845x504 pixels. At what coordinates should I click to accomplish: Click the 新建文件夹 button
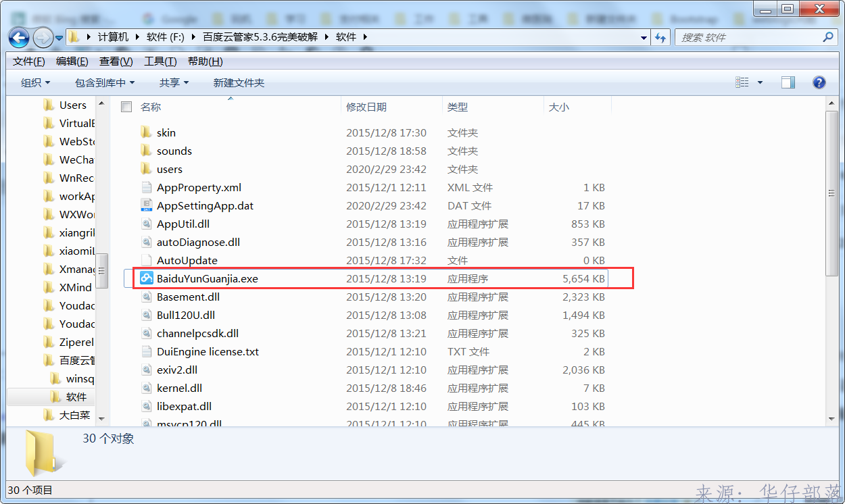[239, 82]
